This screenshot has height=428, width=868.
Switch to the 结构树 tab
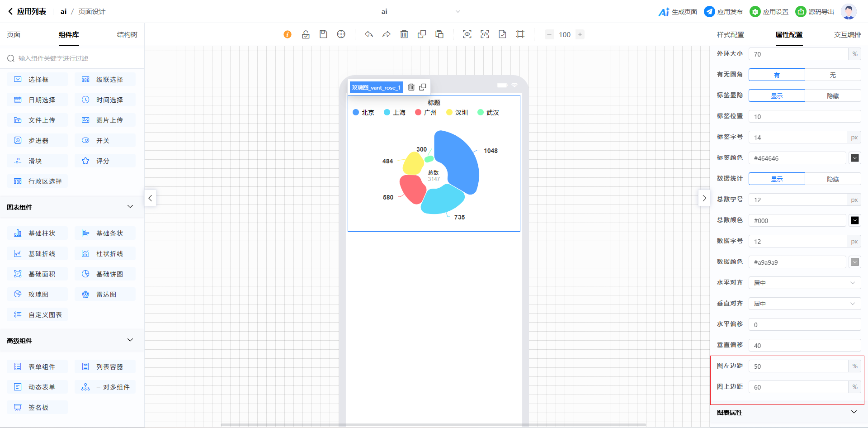(x=127, y=35)
